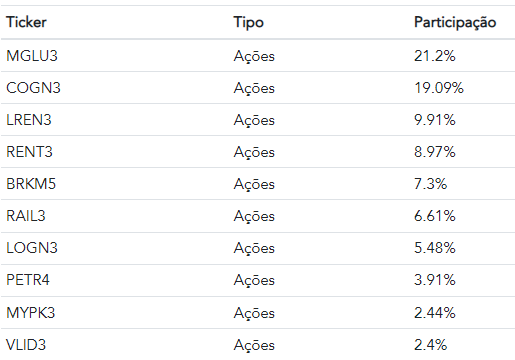Open the LREN3 ticker entry
Viewport: 515px width, 360px height.
(29, 120)
